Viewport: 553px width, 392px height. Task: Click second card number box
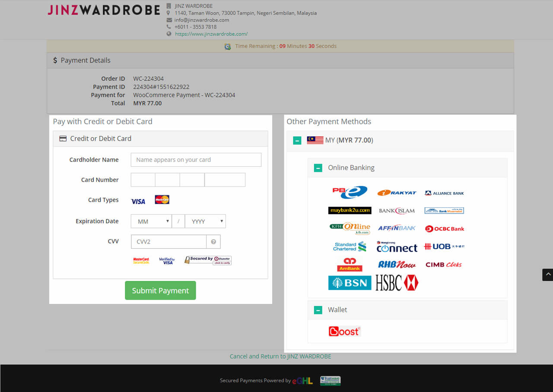point(168,180)
